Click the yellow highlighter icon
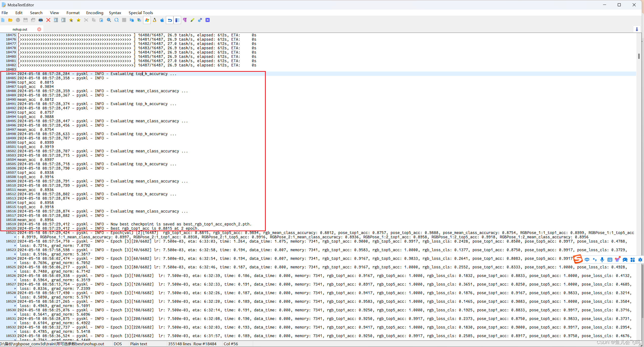 pos(192,20)
